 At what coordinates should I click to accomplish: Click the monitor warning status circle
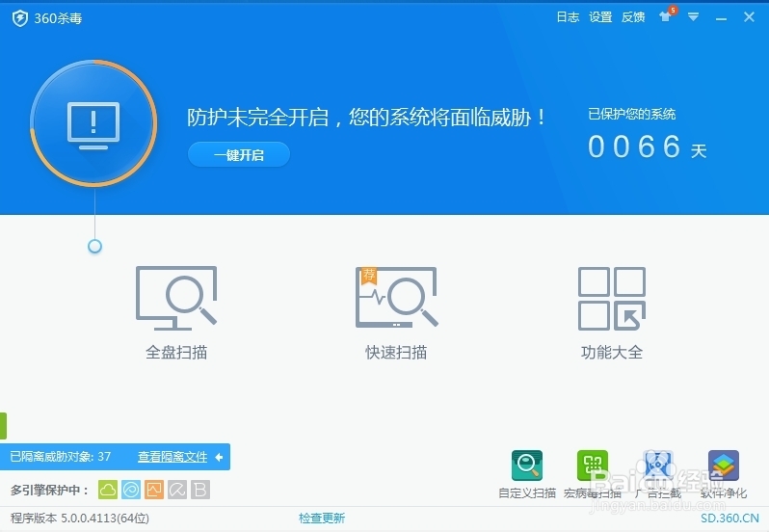click(x=93, y=123)
